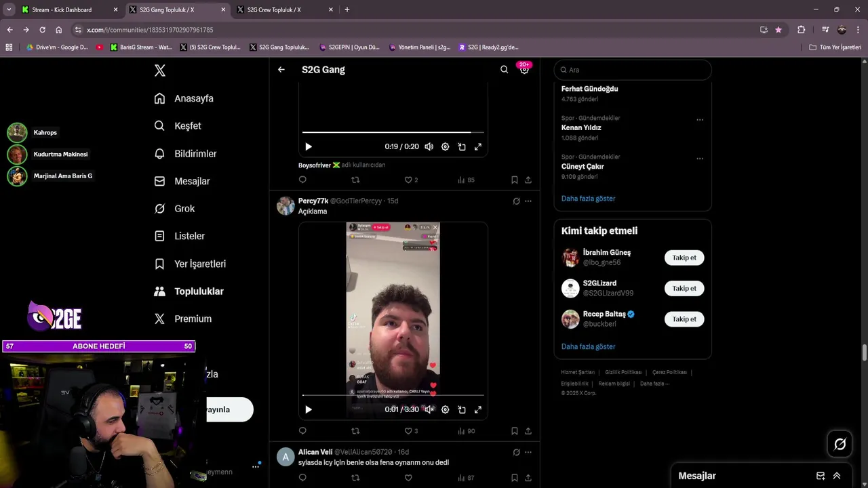Open settings of 0:01 / 3:30 video
This screenshot has height=488, width=868.
[445, 409]
